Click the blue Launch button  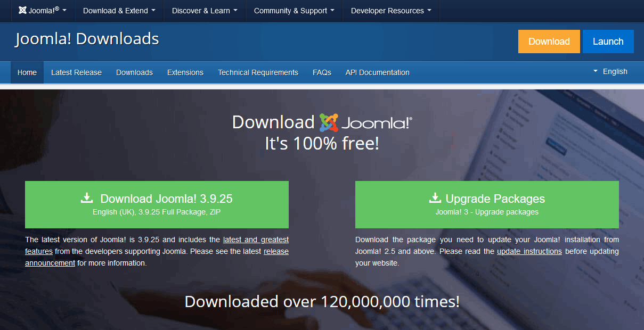point(608,42)
